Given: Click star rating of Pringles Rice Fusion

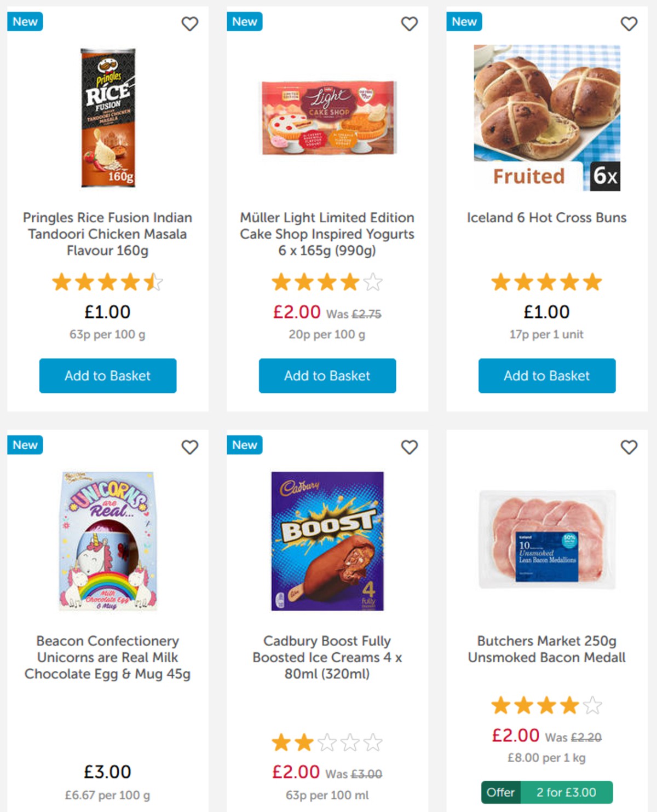Looking at the screenshot, I should [107, 282].
